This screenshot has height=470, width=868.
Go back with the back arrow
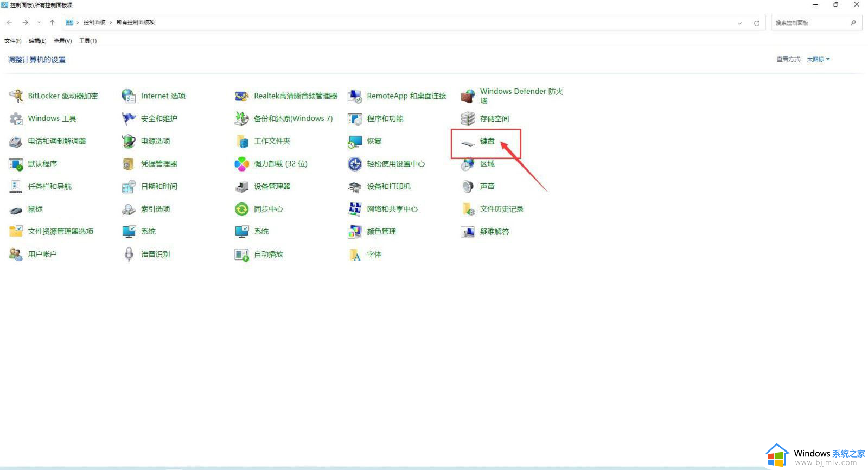9,23
